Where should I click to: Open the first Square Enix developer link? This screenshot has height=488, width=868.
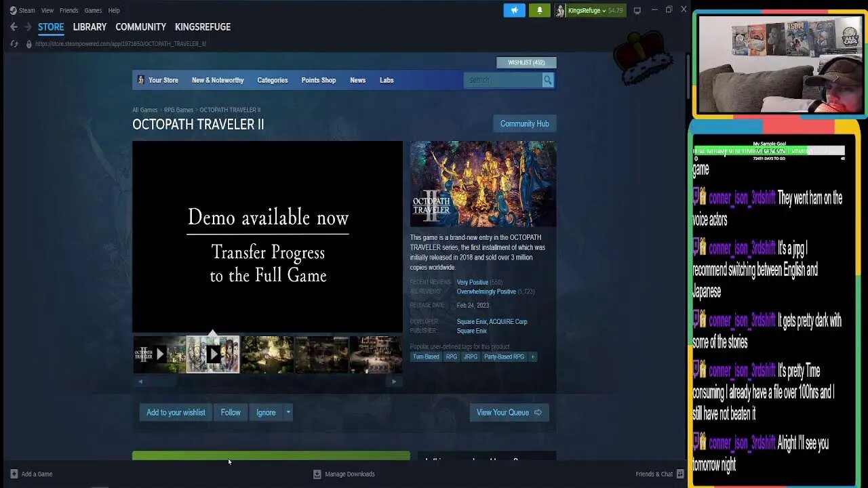[471, 321]
